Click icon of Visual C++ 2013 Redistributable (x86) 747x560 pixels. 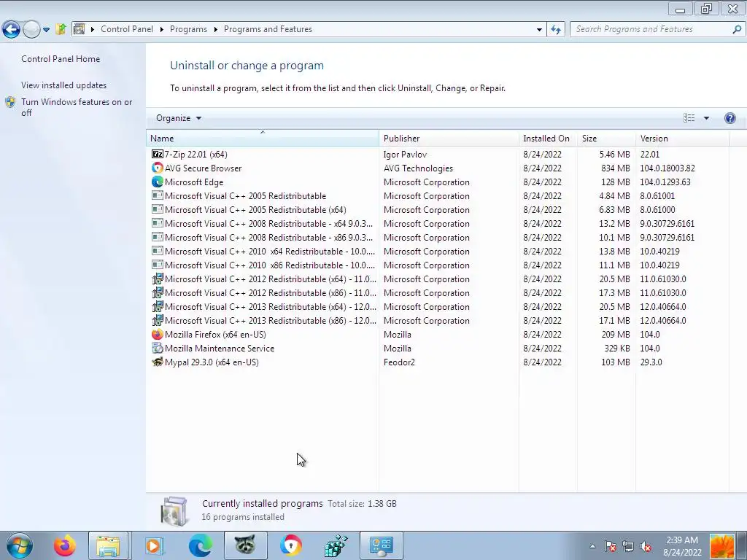158,321
